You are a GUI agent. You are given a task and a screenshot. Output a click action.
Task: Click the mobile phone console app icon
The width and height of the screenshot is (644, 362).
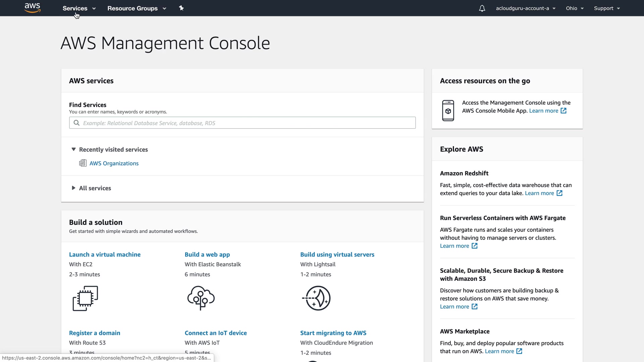tap(448, 111)
